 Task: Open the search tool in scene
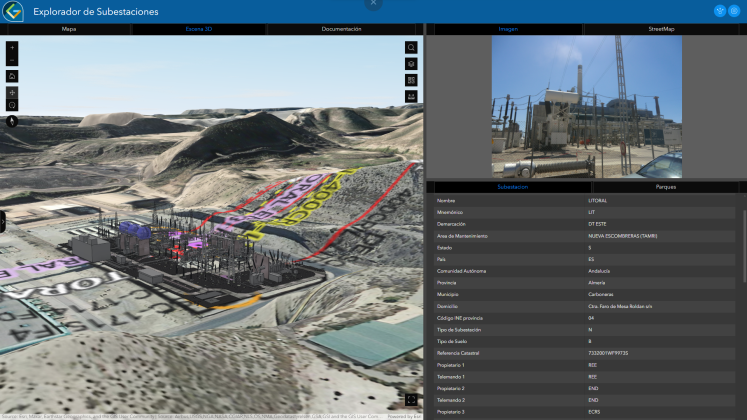(411, 47)
